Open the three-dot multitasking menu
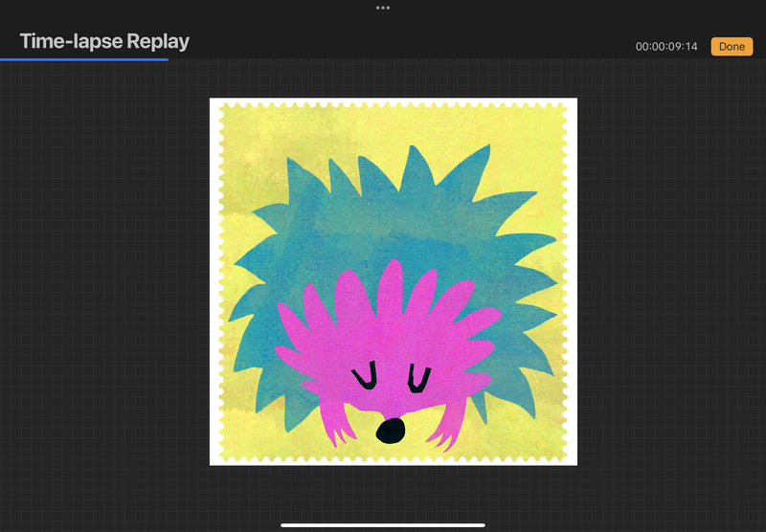The width and height of the screenshot is (766, 532). [383, 8]
